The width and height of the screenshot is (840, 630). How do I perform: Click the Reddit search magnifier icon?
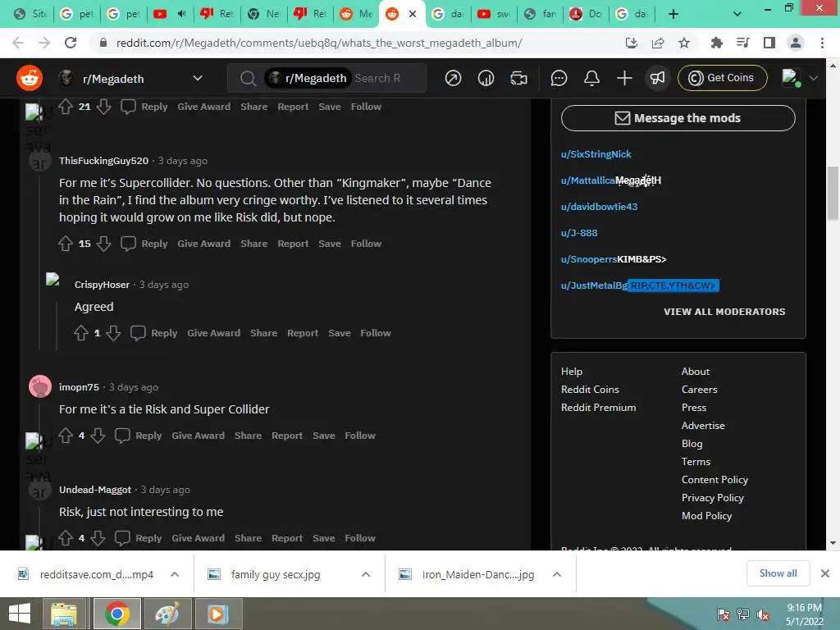coord(248,78)
